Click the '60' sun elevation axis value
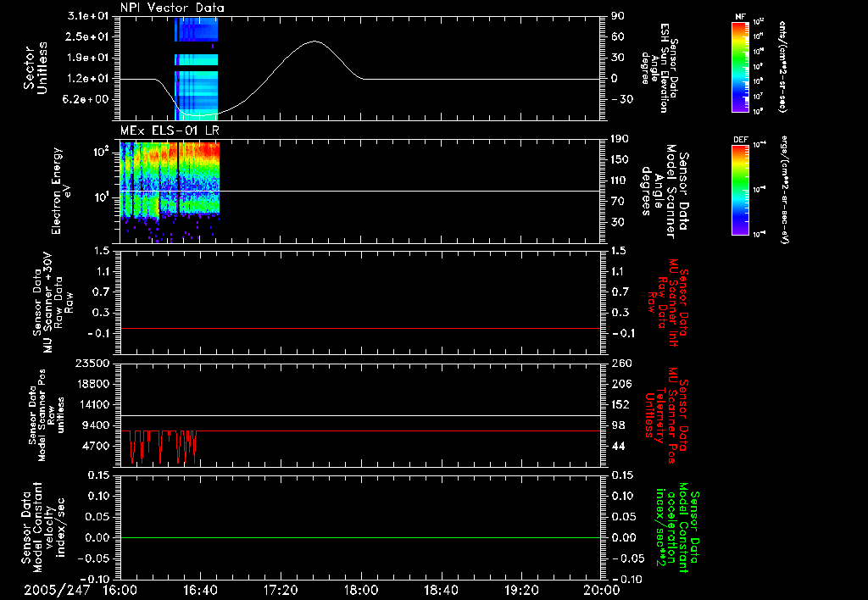Image resolution: width=868 pixels, height=600 pixels. 618,36
